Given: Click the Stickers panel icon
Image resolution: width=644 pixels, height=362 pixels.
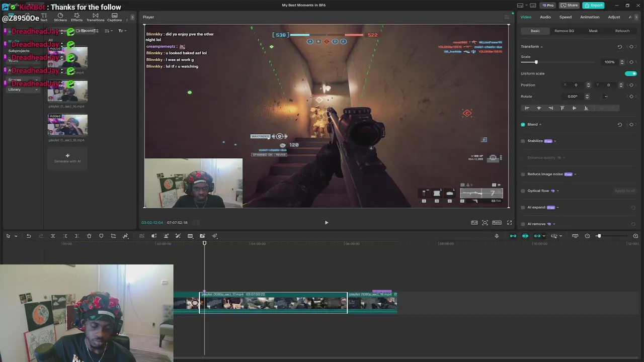Looking at the screenshot, I should 60,17.
